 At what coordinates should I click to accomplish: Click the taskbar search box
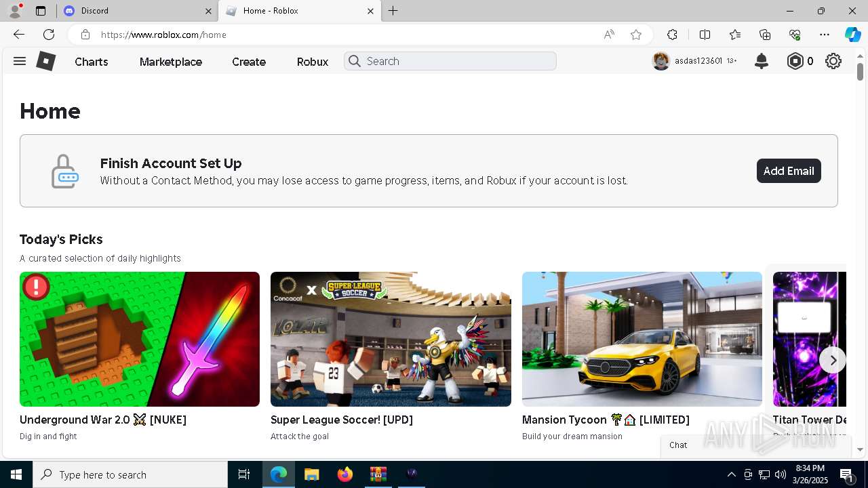[130, 474]
